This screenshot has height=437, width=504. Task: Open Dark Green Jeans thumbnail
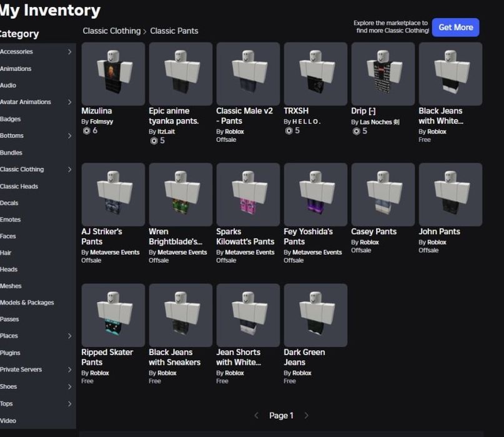pos(315,315)
